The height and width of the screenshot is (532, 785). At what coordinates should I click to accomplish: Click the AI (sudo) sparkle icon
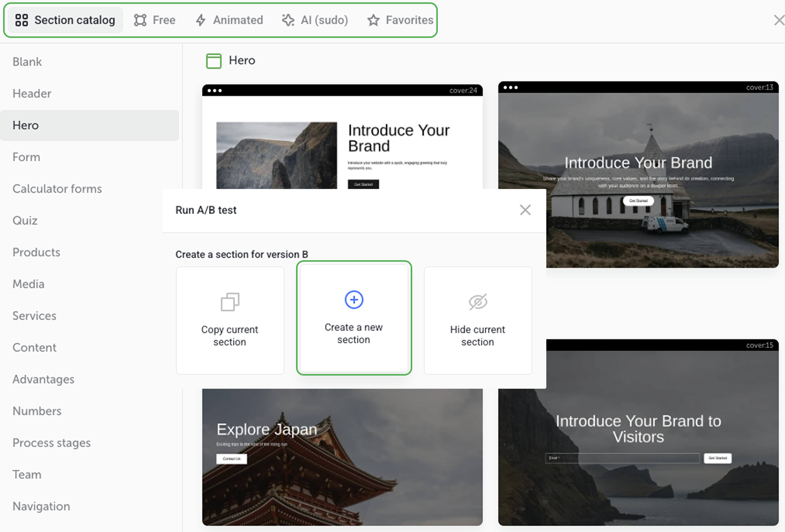pos(288,20)
